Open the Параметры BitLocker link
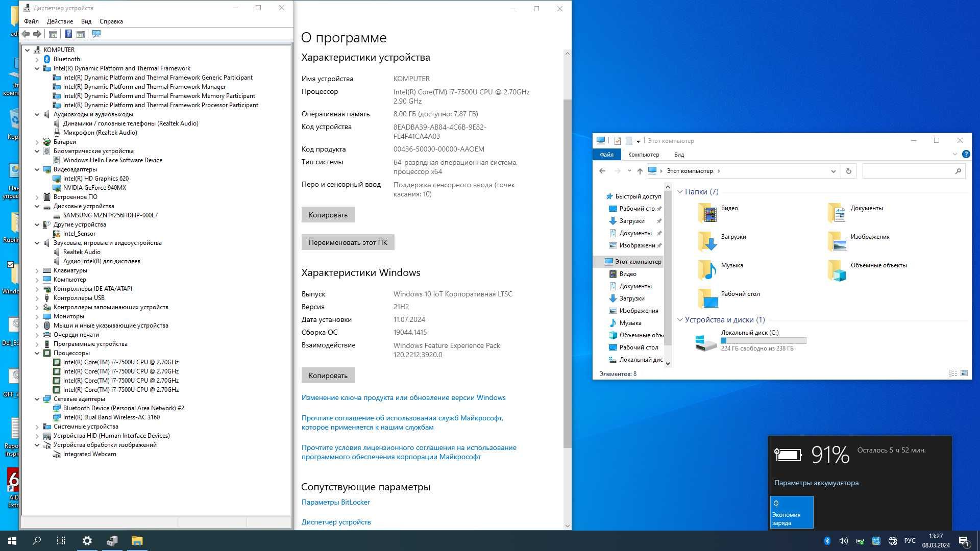980x551 pixels. 336,502
